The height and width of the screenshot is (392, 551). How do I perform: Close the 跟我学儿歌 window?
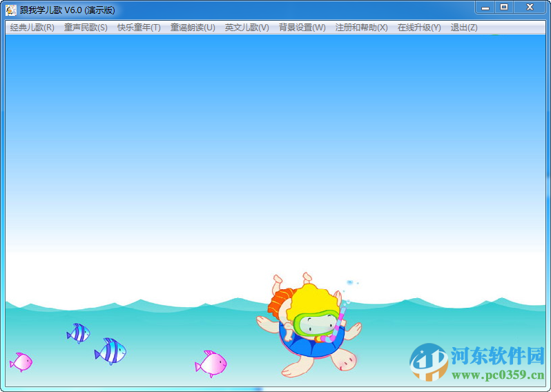[530, 8]
